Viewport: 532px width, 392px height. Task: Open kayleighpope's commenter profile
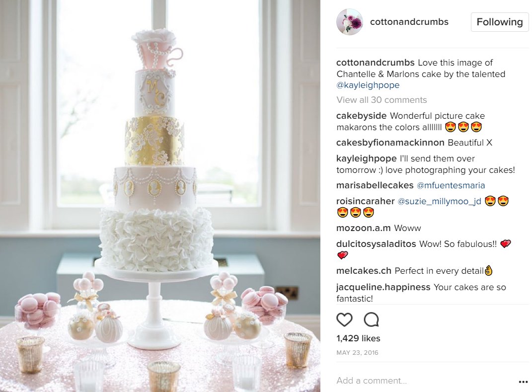pyautogui.click(x=367, y=158)
